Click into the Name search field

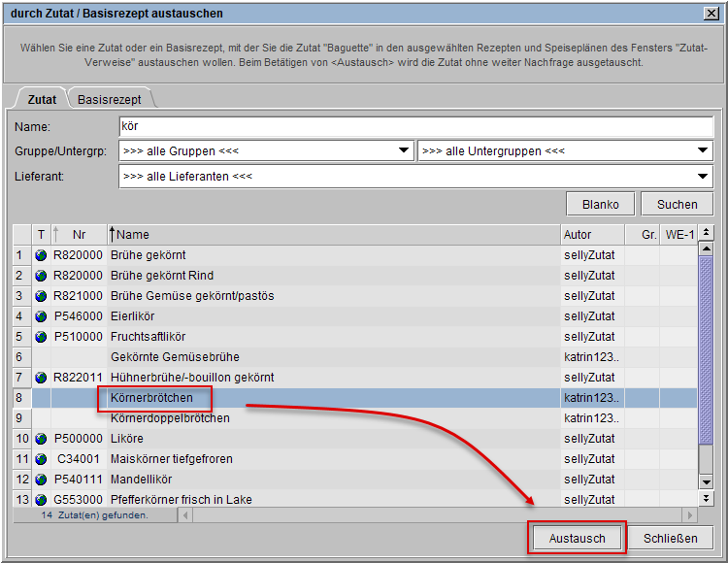416,126
